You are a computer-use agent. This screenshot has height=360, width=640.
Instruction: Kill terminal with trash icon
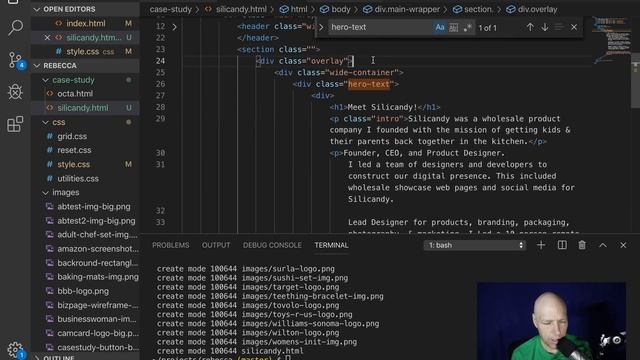[582, 245]
